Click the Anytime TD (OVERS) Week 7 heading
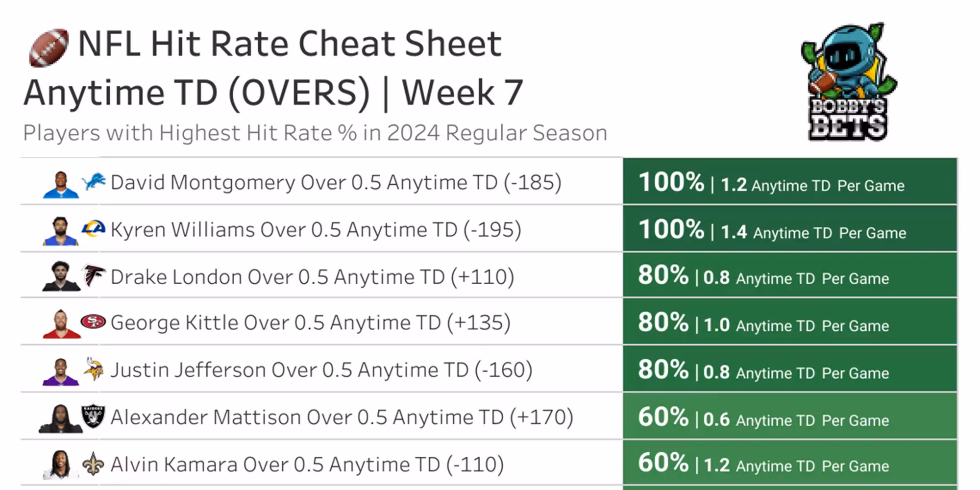This screenshot has height=490, width=980. (273, 93)
